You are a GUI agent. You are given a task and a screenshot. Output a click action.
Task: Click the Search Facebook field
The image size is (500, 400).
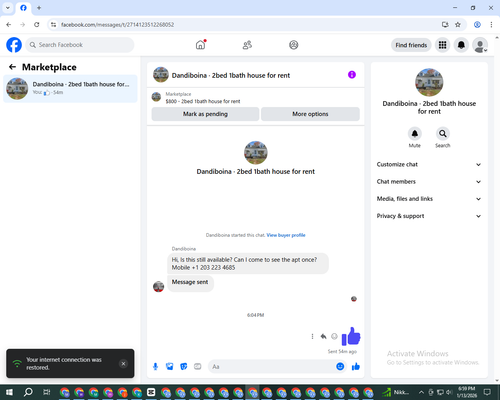(80, 45)
